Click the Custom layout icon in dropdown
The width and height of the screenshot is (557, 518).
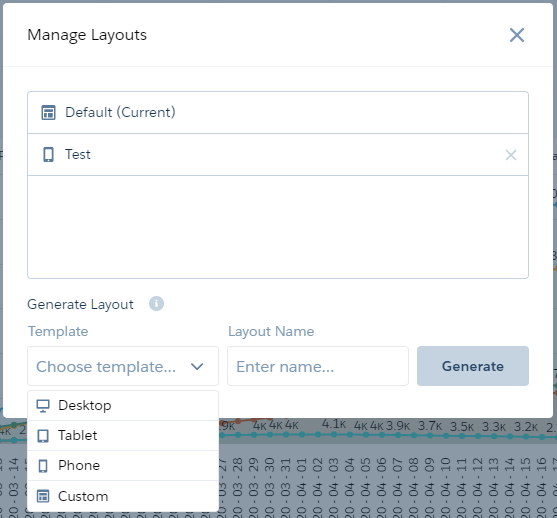click(43, 496)
